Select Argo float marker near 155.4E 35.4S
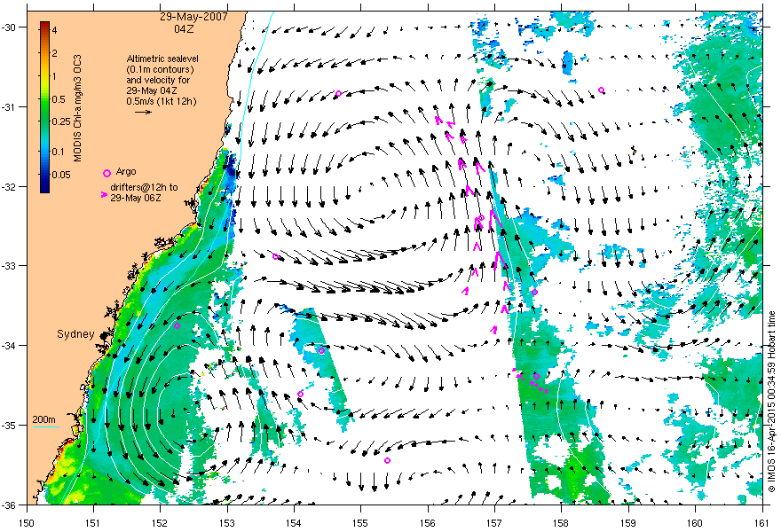Image resolution: width=781 pixels, height=532 pixels. 387,461
